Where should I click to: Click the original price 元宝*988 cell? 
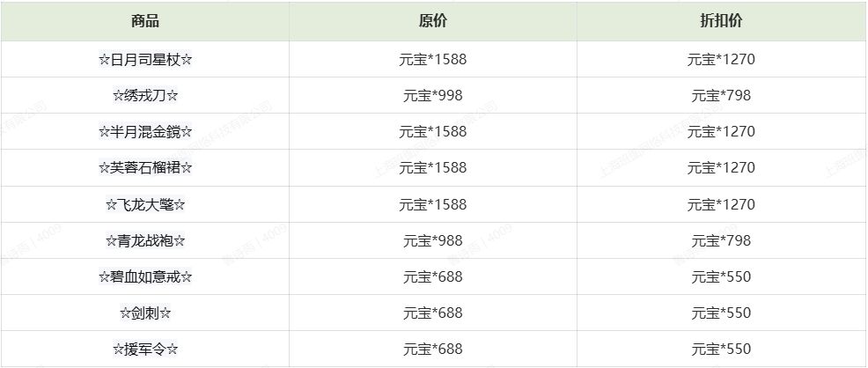click(433, 240)
